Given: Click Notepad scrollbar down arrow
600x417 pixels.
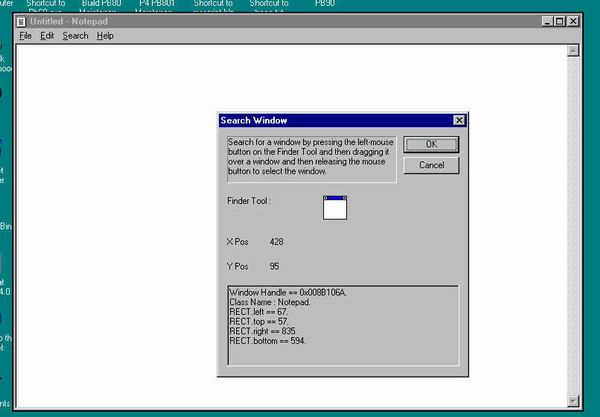Looking at the screenshot, I should pyautogui.click(x=573, y=401).
